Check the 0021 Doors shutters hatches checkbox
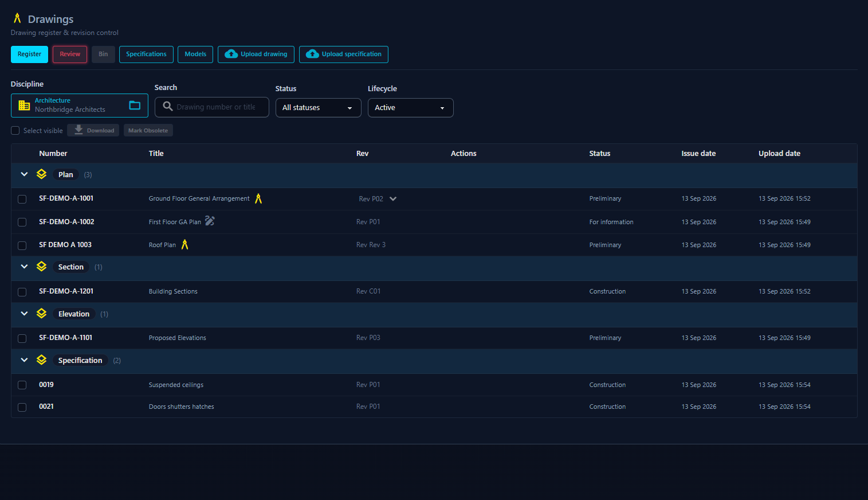This screenshot has width=868, height=500. (22, 407)
